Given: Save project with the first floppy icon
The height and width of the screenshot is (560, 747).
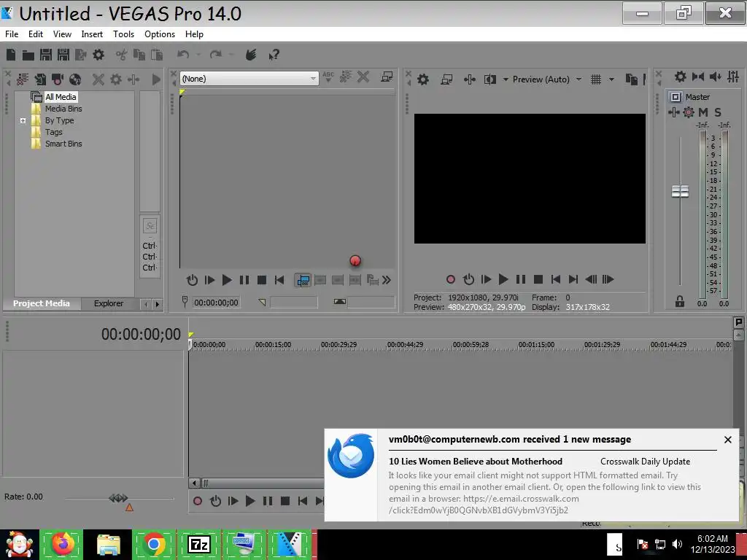Looking at the screenshot, I should click(x=46, y=55).
